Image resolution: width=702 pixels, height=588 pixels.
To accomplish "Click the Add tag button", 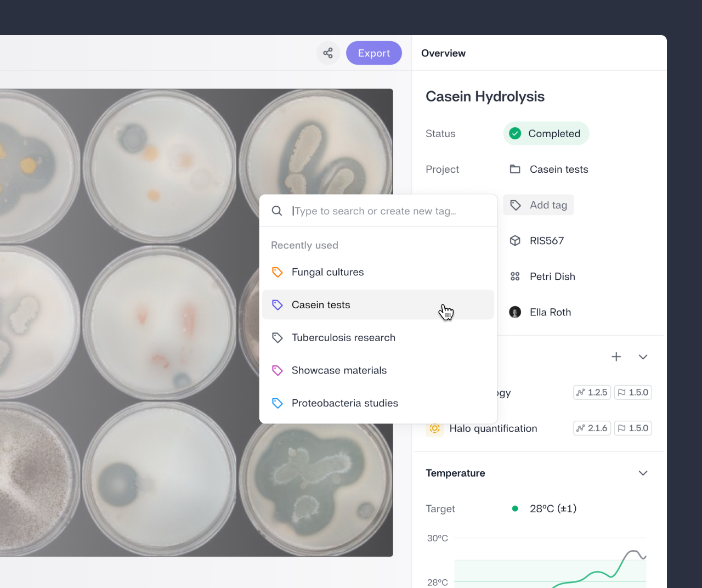I will (x=539, y=205).
